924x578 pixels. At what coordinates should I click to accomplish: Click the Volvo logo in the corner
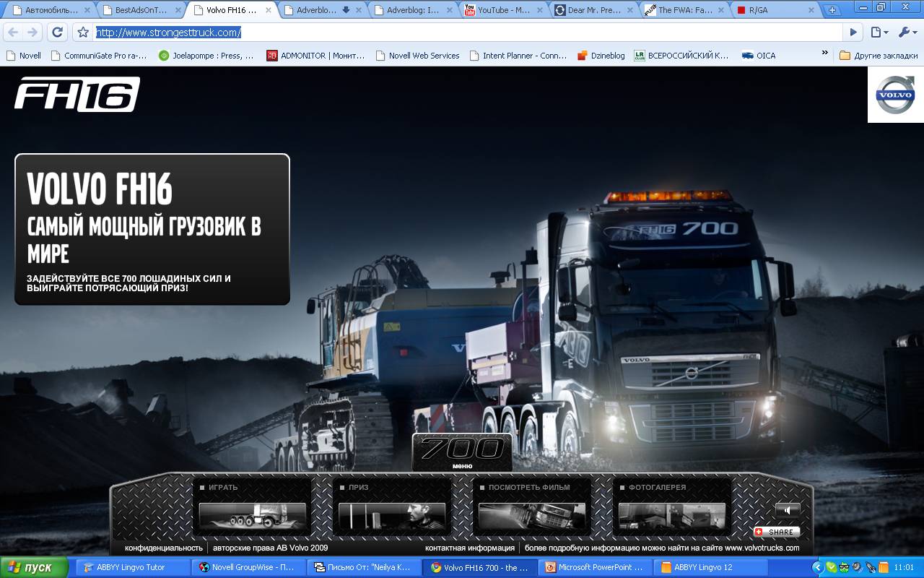(895, 95)
